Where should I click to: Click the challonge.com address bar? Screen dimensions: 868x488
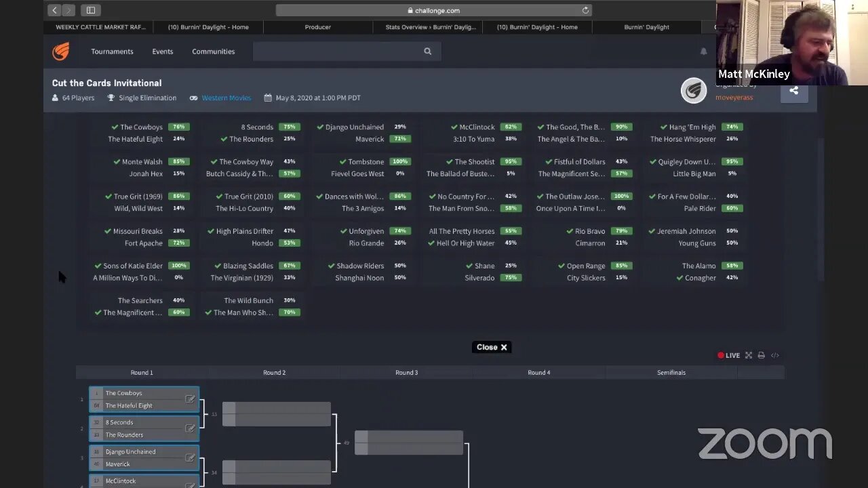point(433,10)
